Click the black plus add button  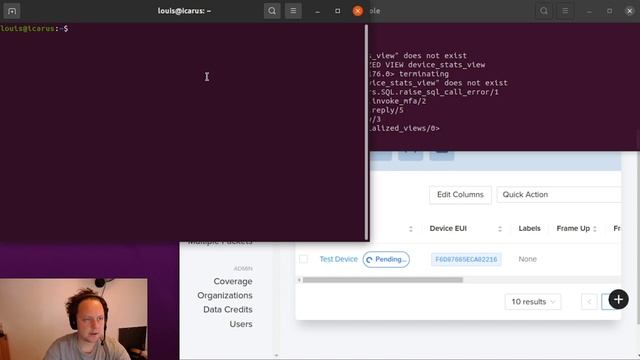[x=618, y=300]
